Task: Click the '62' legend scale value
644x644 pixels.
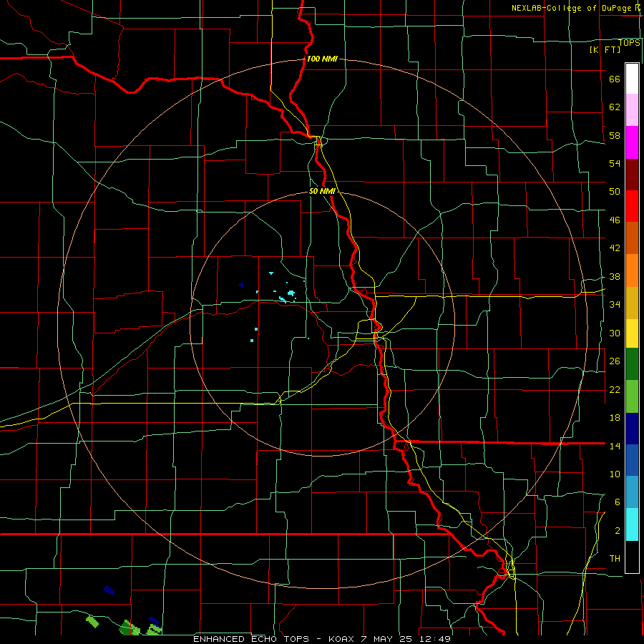Action: [615, 107]
